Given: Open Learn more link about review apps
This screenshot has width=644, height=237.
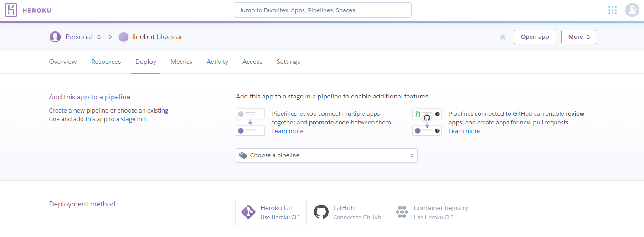Looking at the screenshot, I should tap(464, 131).
